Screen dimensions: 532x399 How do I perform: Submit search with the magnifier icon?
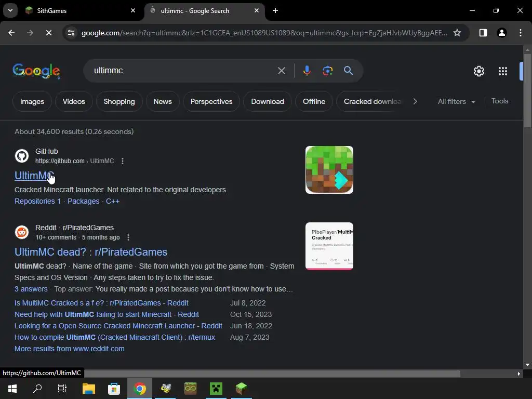point(348,71)
